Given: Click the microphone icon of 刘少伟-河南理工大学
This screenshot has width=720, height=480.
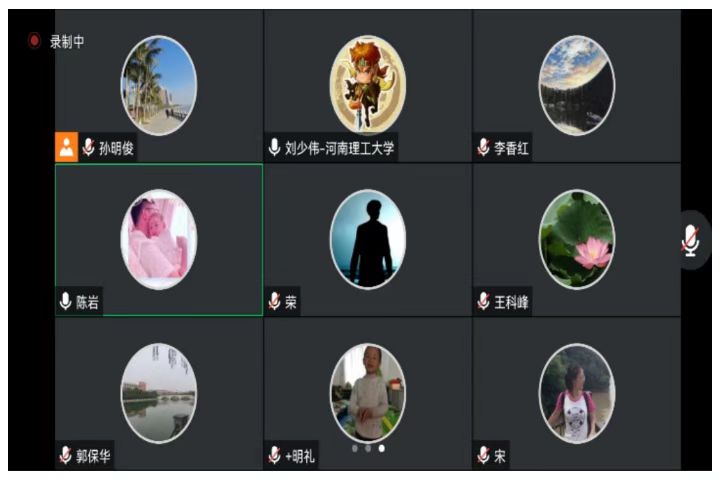Looking at the screenshot, I should coord(274,147).
